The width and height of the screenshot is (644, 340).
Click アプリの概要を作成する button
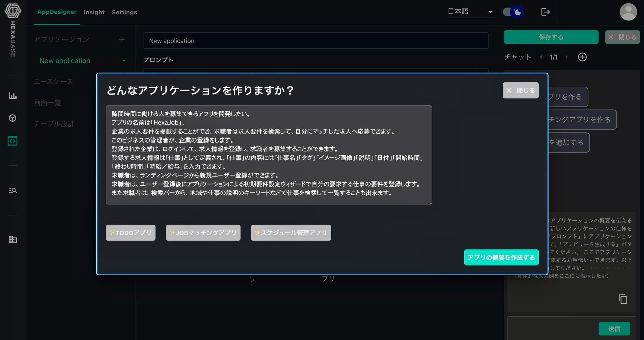point(501,257)
